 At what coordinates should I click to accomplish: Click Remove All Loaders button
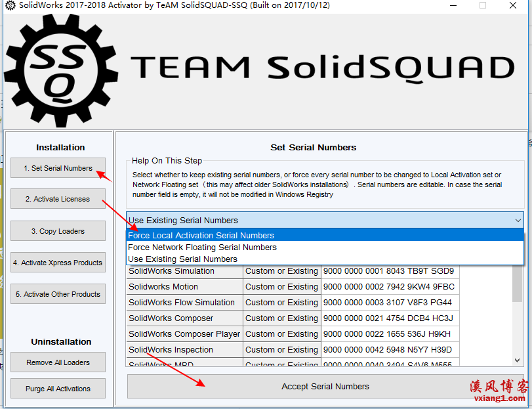(x=58, y=362)
